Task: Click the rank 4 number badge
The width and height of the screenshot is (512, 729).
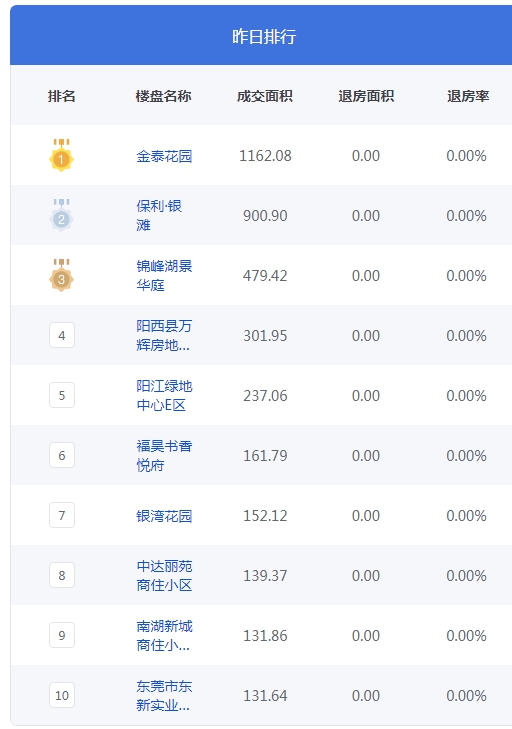Action: coord(62,335)
